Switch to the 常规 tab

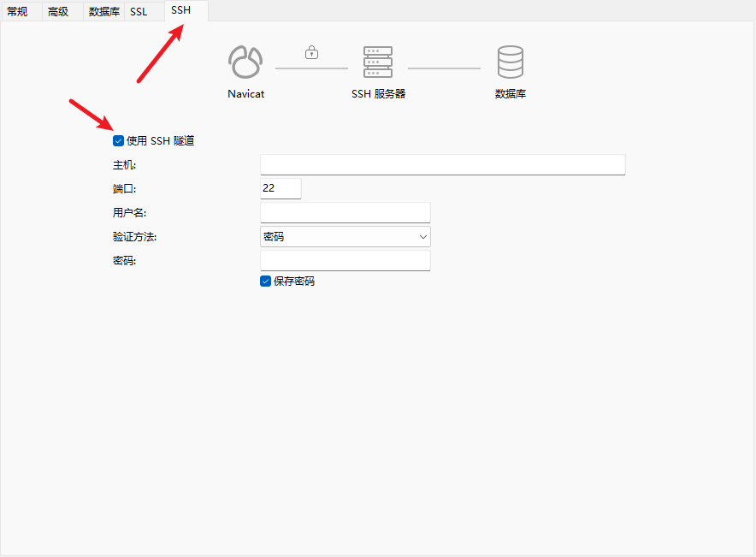21,11
